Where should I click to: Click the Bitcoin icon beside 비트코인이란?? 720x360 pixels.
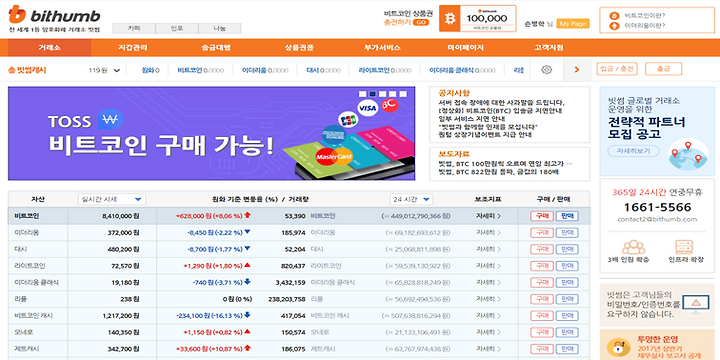[x=614, y=16]
